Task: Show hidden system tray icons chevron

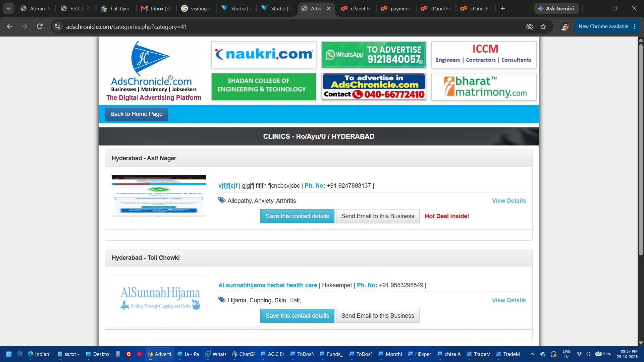Action: [x=532, y=354]
